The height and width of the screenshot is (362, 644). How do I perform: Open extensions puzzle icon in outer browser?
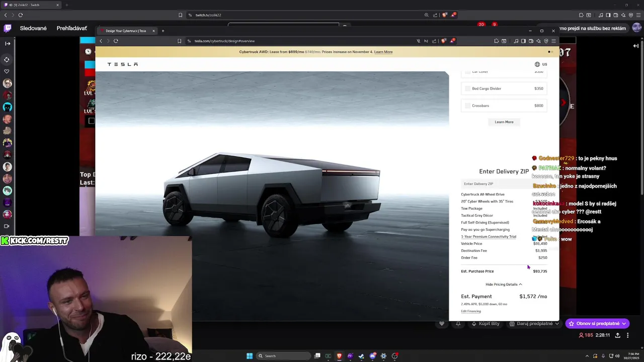point(581,15)
